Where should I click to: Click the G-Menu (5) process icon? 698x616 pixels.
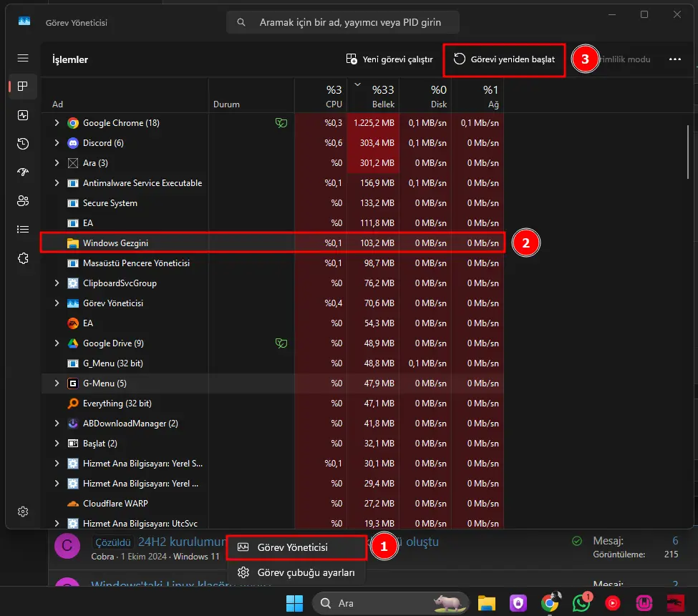(x=72, y=383)
